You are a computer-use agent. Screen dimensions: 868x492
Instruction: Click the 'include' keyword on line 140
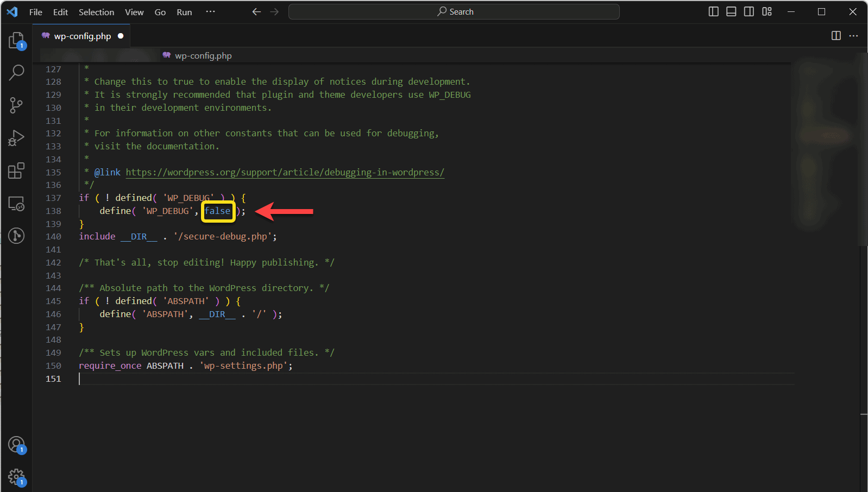[97, 236]
